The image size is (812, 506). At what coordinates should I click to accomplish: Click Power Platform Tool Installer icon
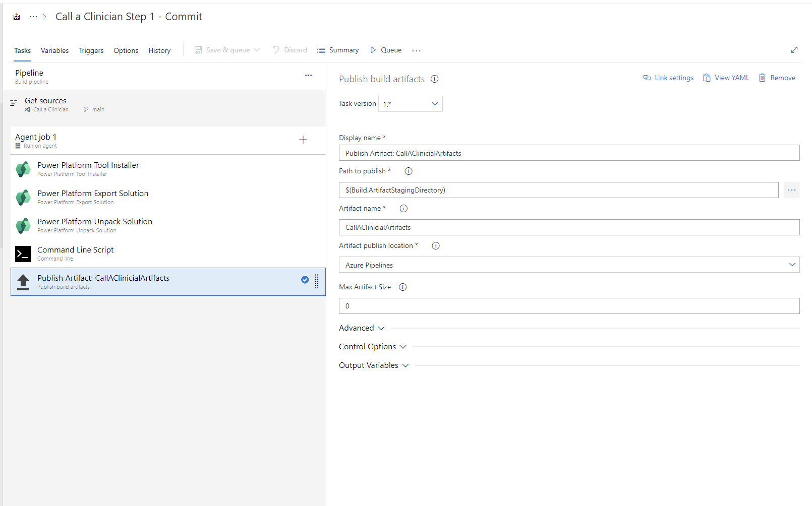pos(23,169)
